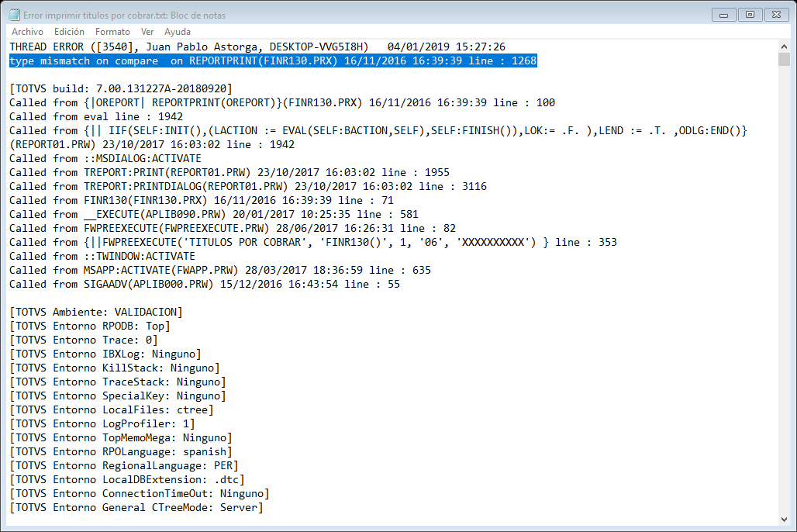
Task: Click the 'ConnectionTimeOut: Ninguno' line
Action: click(x=140, y=494)
